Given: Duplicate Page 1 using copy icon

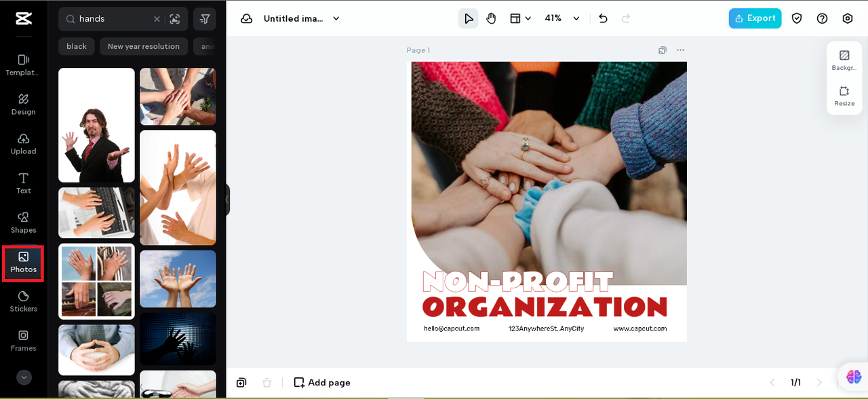Looking at the screenshot, I should (x=663, y=50).
